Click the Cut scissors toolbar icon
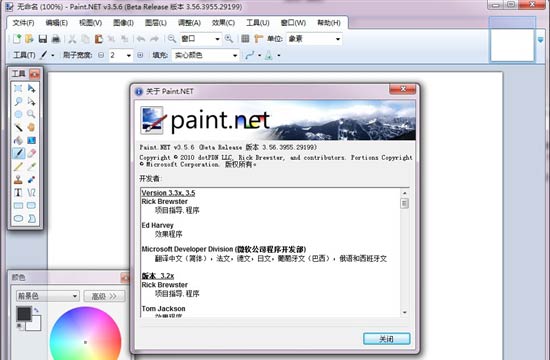The width and height of the screenshot is (550, 360). coord(72,39)
